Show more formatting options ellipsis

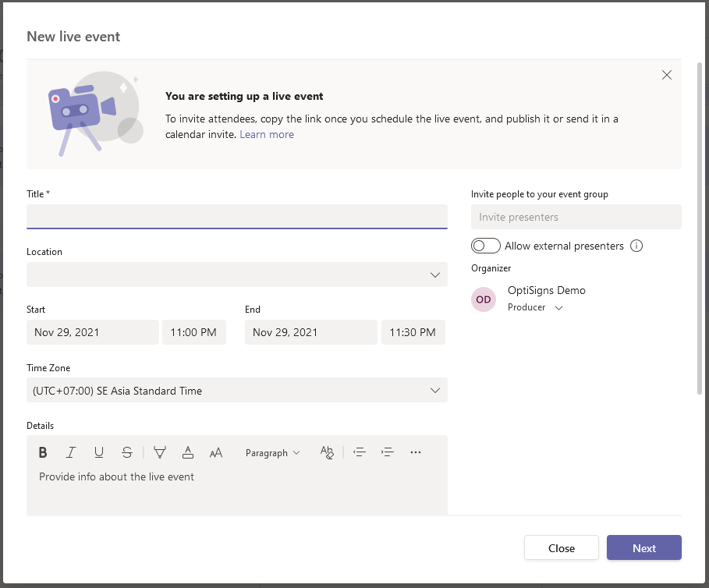[x=416, y=452]
